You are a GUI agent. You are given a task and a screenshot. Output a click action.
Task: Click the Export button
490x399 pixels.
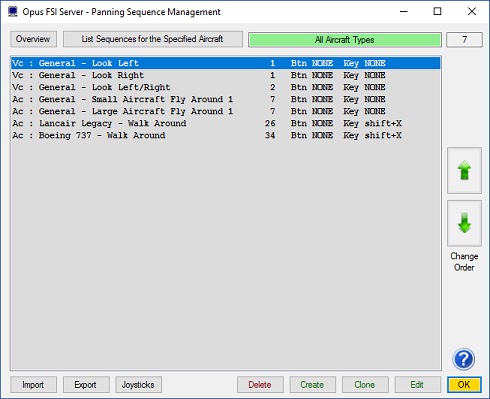pyautogui.click(x=86, y=385)
